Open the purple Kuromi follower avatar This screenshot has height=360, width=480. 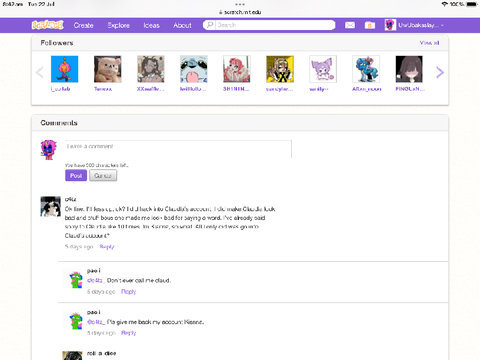click(323, 69)
